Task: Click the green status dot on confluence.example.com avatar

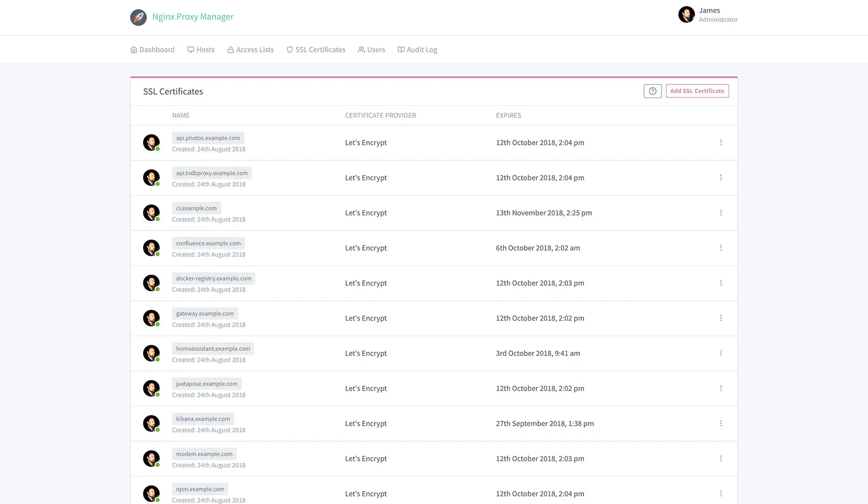Action: pyautogui.click(x=157, y=254)
